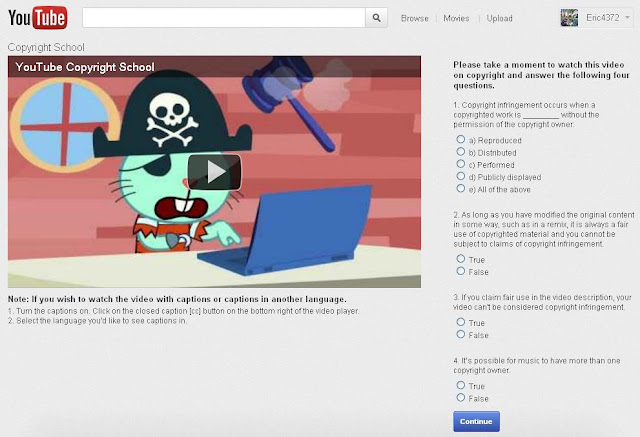Click the search magnifier button
Screen dimensions: 640x437
[376, 18]
